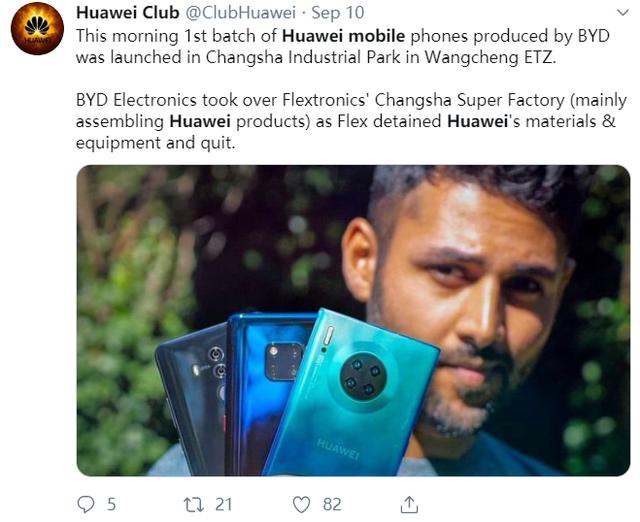This screenshot has height=522, width=640.
Task: Click the reply speech bubble icon
Action: pyautogui.click(x=86, y=504)
